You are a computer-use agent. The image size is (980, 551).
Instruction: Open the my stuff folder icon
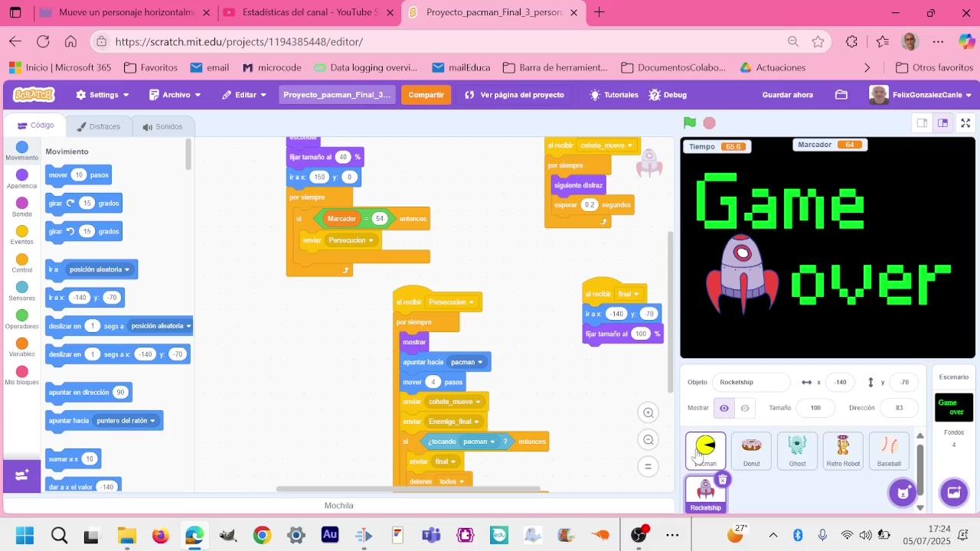tap(841, 95)
